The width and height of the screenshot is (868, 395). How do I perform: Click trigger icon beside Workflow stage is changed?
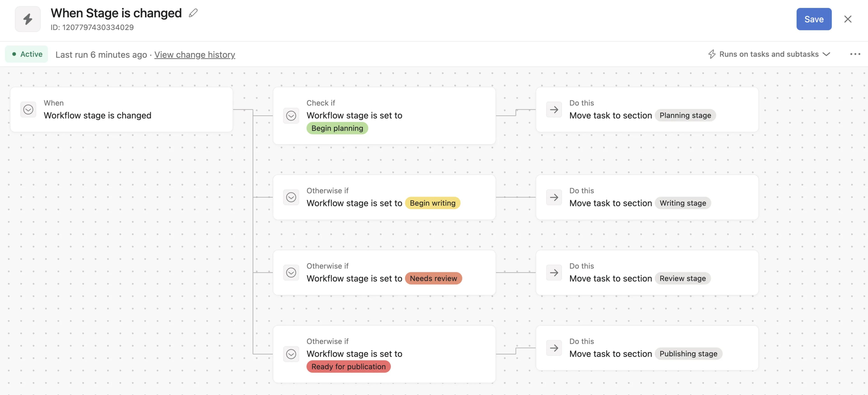click(28, 110)
